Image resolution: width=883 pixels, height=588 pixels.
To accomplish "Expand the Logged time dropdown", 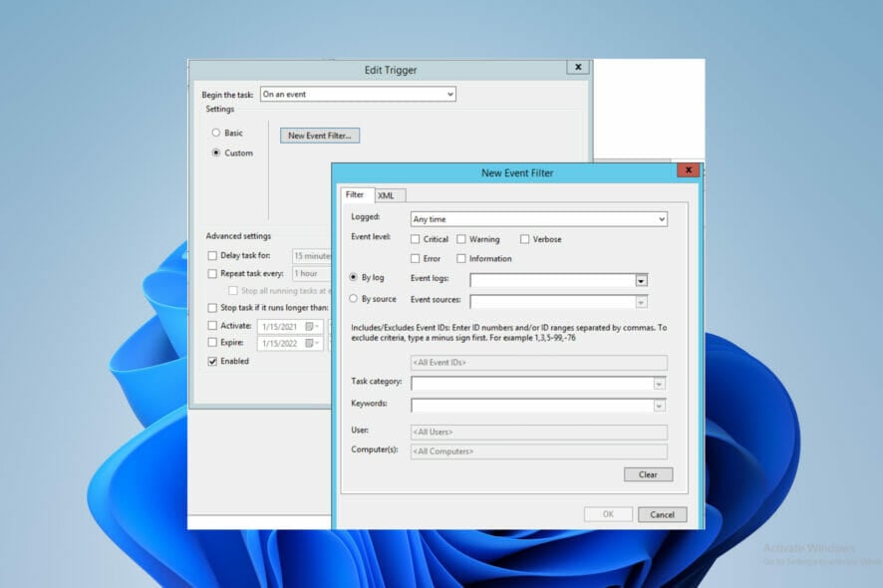I will [x=661, y=219].
